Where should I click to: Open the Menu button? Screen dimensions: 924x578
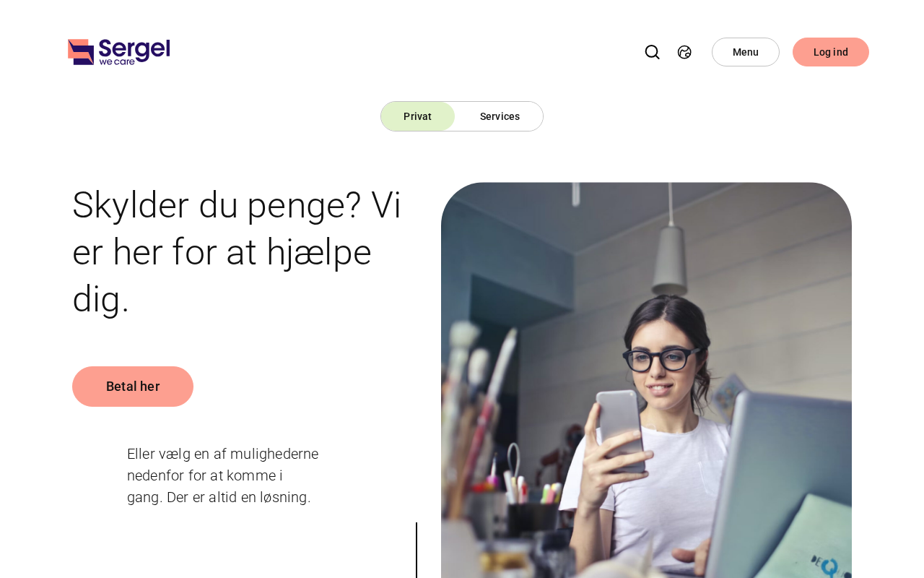746,52
